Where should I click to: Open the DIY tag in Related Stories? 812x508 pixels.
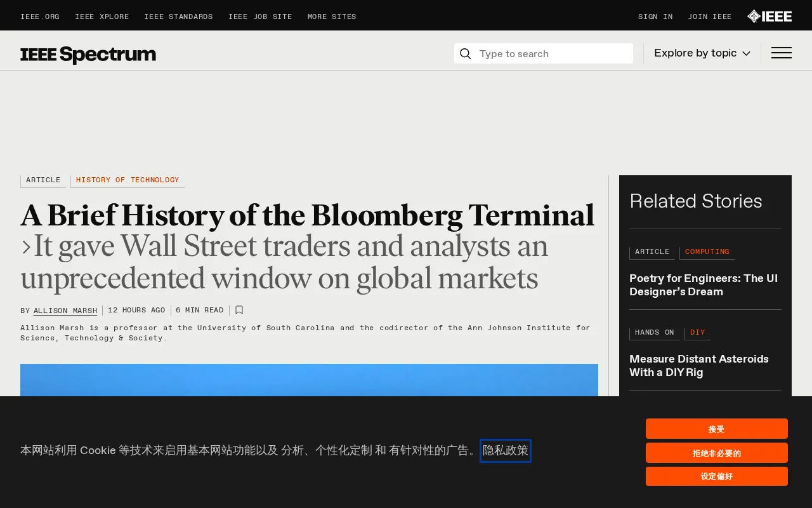pyautogui.click(x=698, y=333)
